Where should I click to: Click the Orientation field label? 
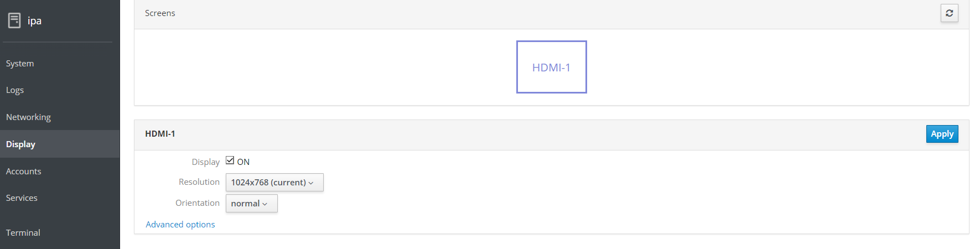198,203
